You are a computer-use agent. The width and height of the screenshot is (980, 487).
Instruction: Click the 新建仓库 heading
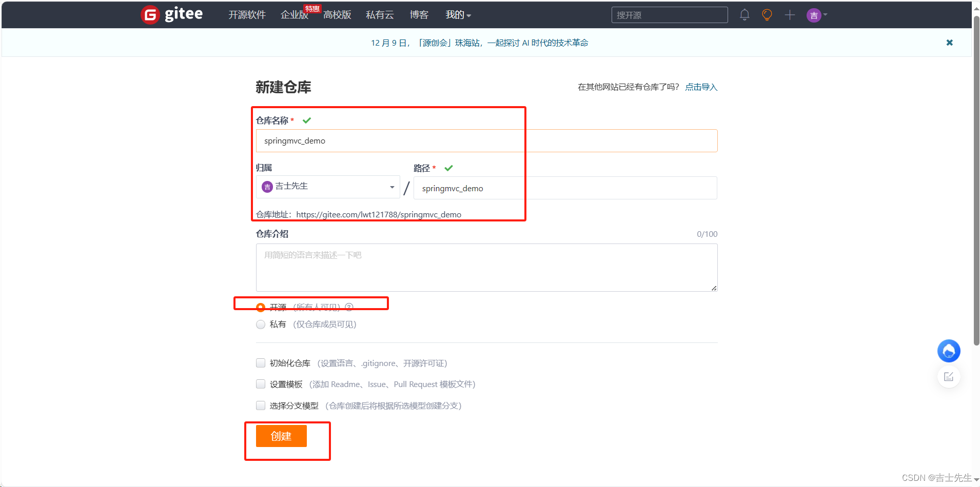pyautogui.click(x=283, y=87)
